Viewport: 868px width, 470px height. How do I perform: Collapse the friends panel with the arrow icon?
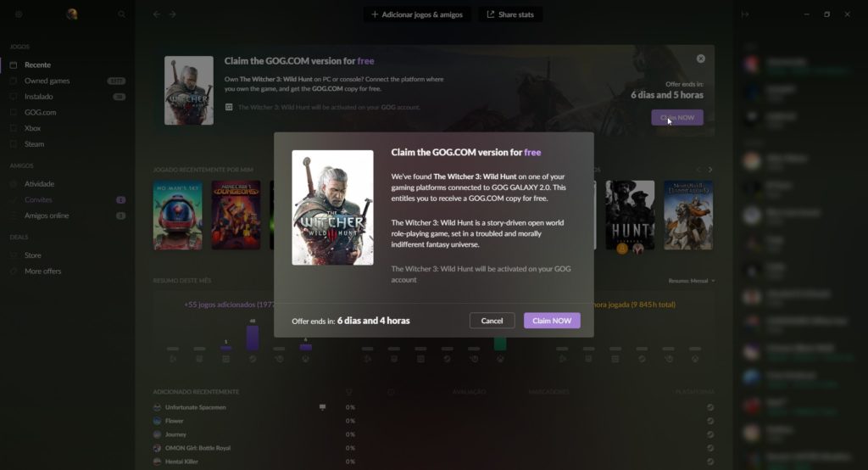[745, 14]
